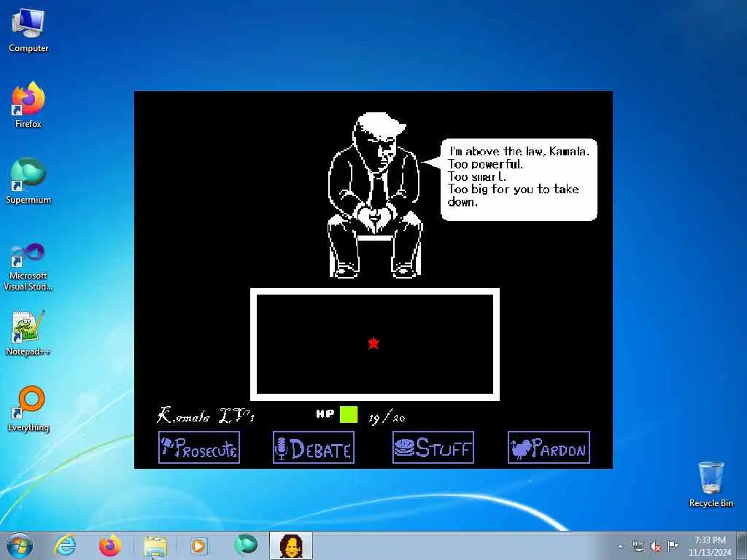Open the Computer desktop icon
This screenshot has height=560, width=747.
[x=28, y=30]
